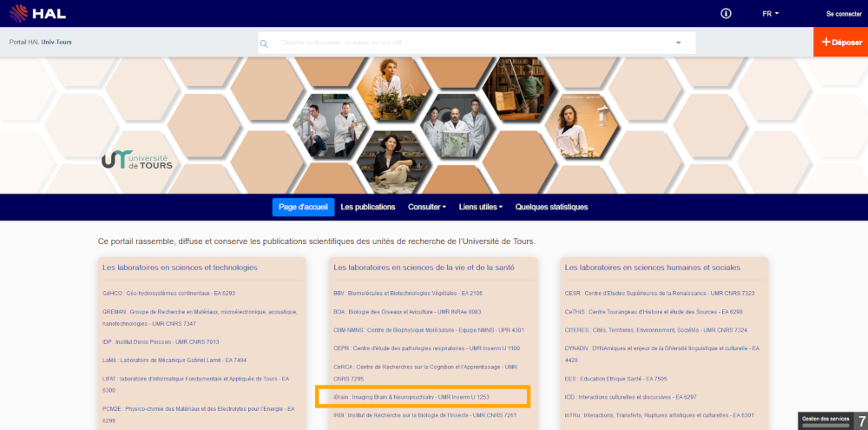The height and width of the screenshot is (430, 868).
Task: Open the FR language dropdown
Action: coord(770,14)
